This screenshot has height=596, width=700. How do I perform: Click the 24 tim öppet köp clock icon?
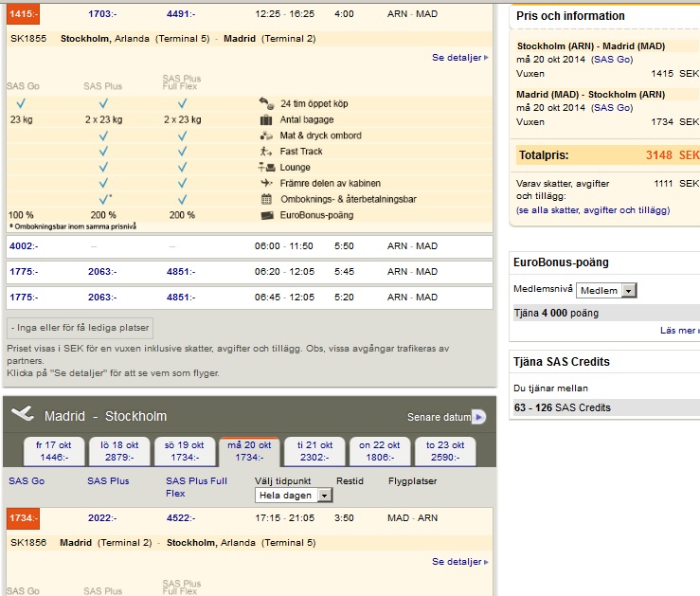(x=265, y=103)
